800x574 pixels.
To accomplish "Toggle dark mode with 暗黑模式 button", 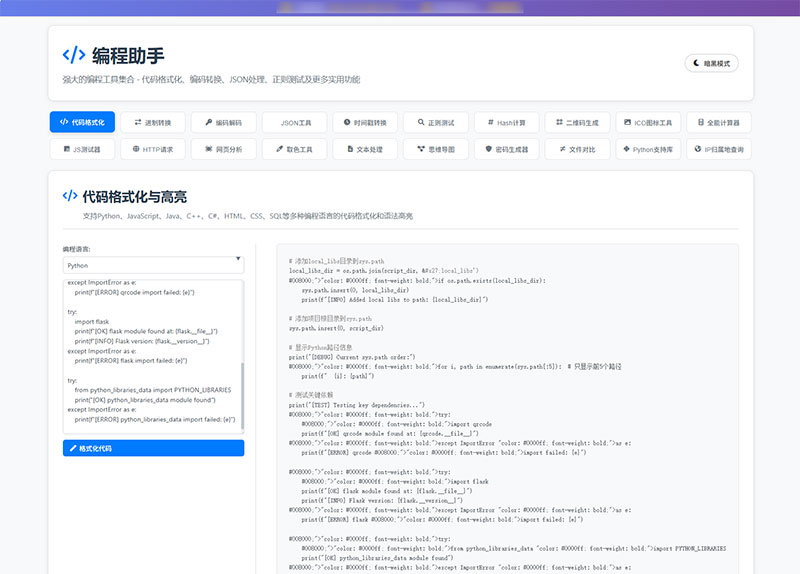I will (x=711, y=63).
